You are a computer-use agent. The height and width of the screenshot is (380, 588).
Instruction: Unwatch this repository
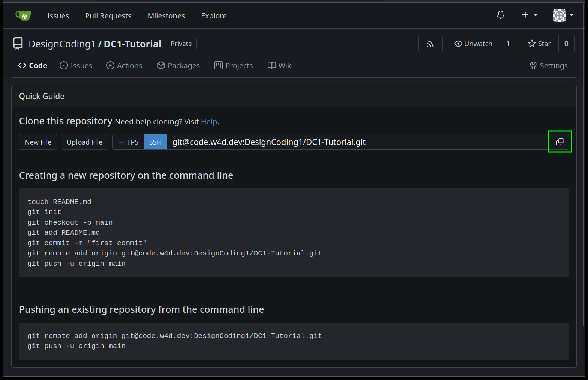[473, 44]
